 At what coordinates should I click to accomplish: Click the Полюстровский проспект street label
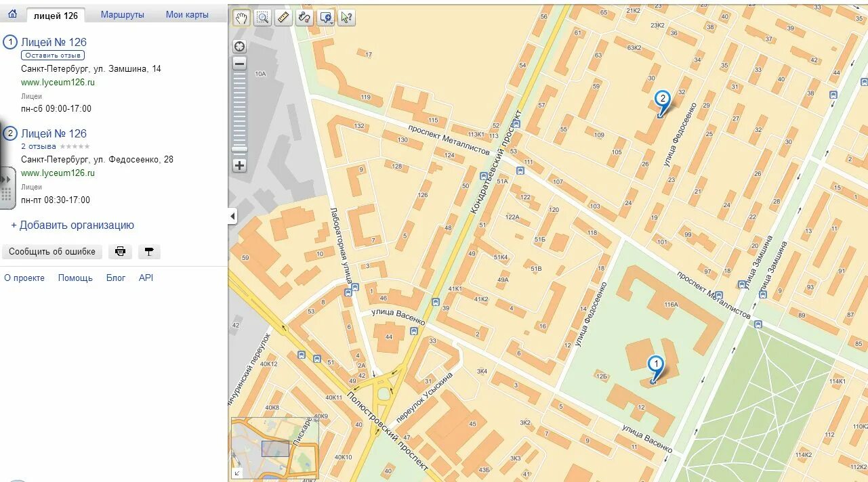point(388,431)
